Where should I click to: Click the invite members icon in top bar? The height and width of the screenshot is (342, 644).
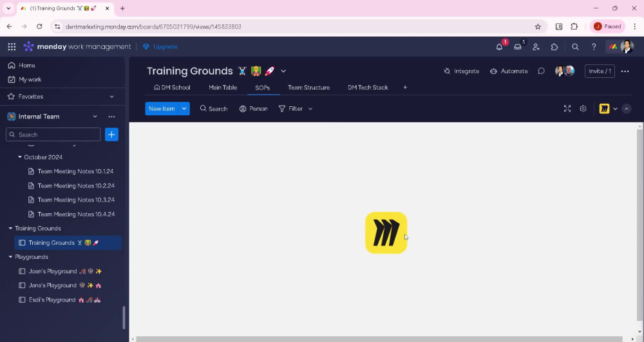point(536,47)
